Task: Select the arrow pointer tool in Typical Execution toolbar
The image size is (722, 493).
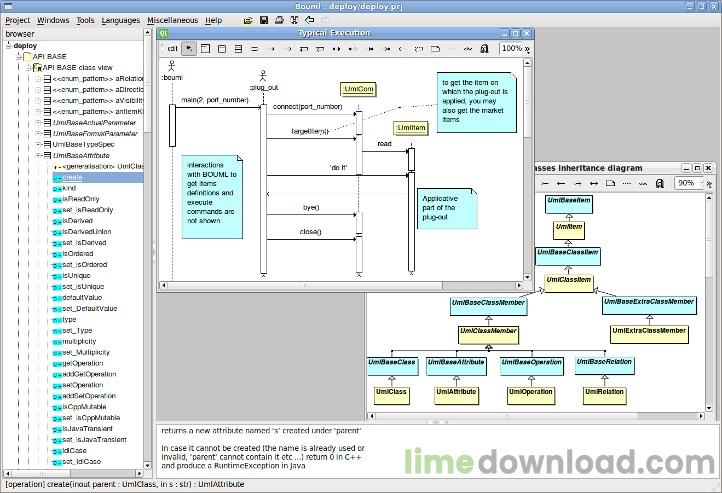Action: tap(189, 48)
